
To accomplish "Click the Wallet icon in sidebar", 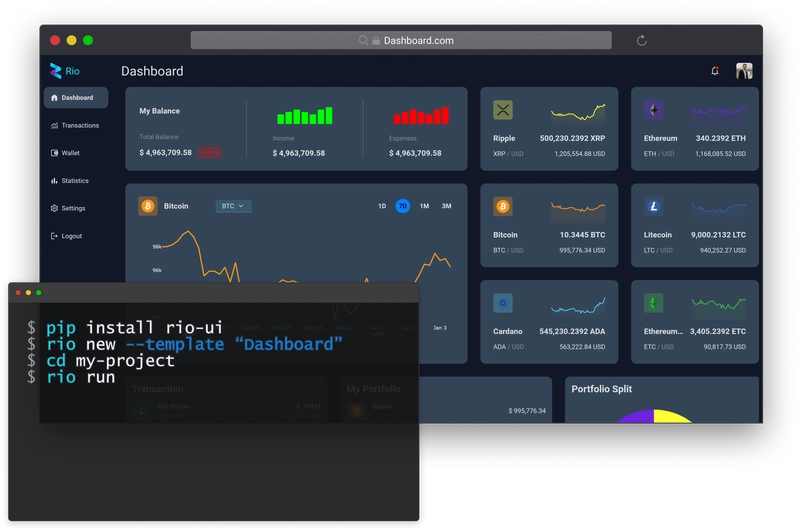I will [x=54, y=153].
